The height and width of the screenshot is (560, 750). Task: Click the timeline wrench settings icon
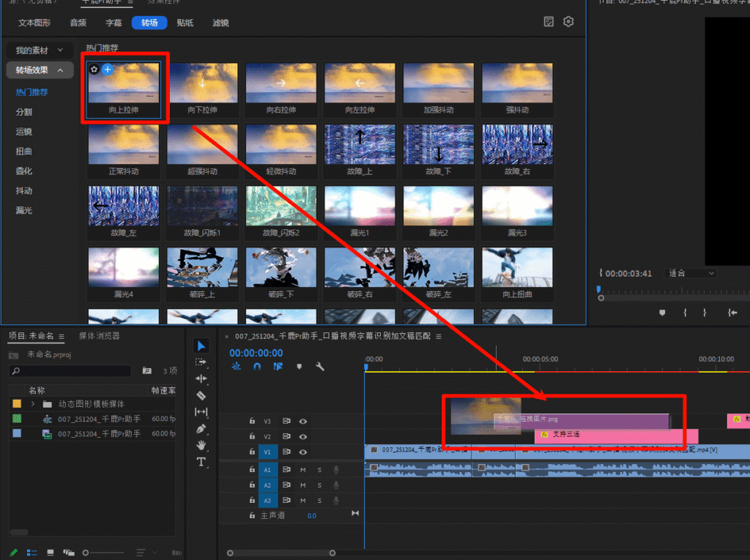pyautogui.click(x=320, y=367)
